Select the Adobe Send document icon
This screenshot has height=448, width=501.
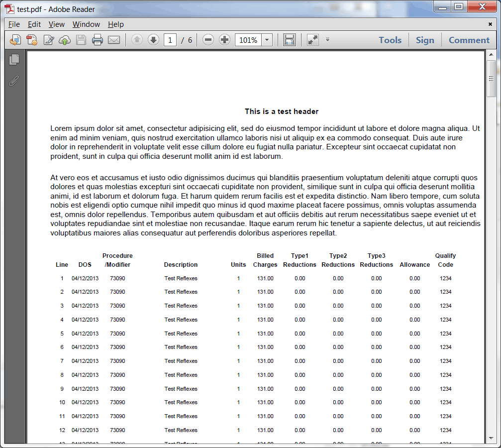(31, 40)
